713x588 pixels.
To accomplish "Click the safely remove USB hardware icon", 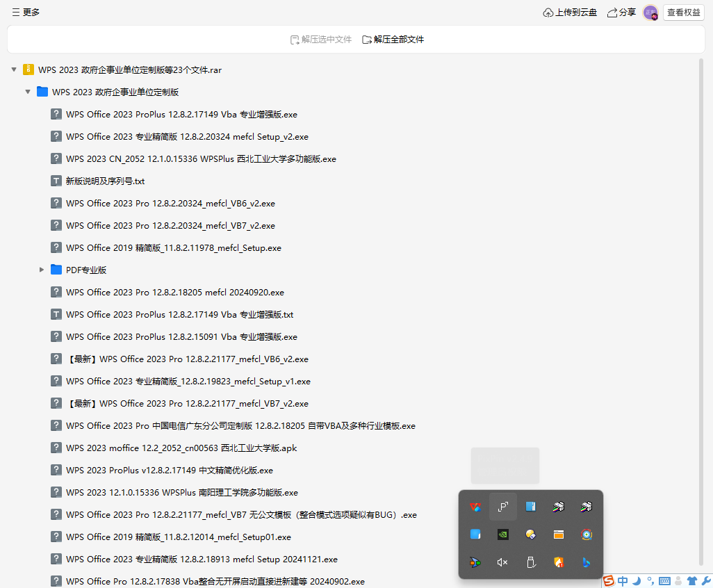I will (x=530, y=562).
